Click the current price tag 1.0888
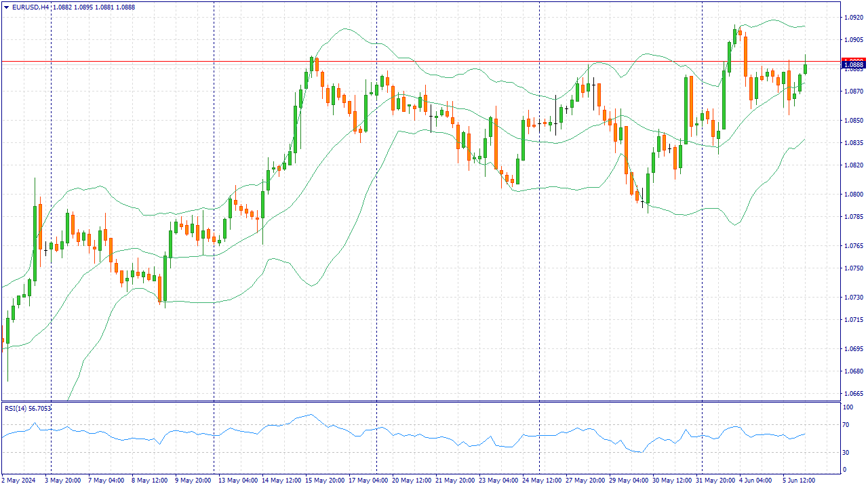The image size is (868, 488). click(852, 64)
